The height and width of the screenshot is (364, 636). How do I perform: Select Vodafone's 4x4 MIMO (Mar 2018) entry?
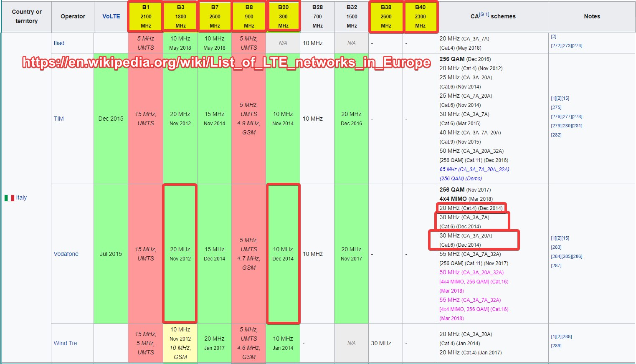[466, 199]
